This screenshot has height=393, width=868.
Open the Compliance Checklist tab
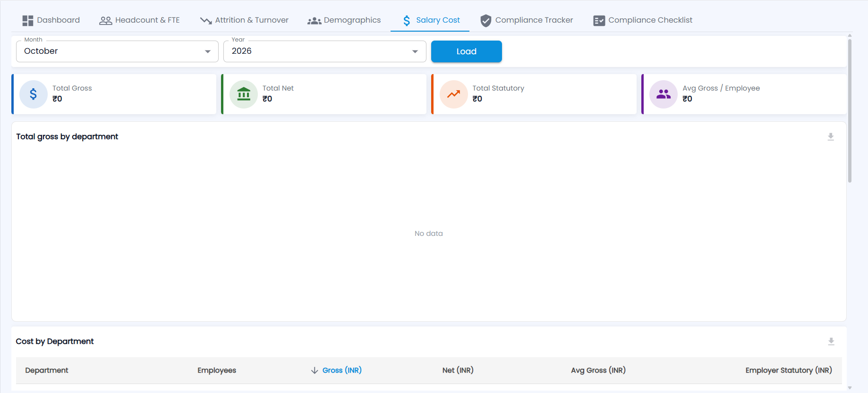[642, 20]
